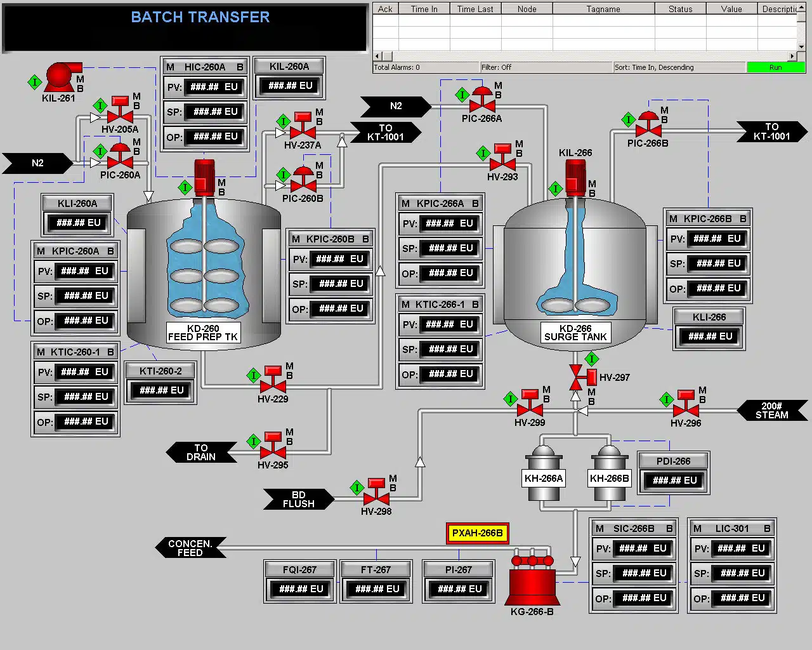Select the HV-295 drain valve

pyautogui.click(x=273, y=448)
